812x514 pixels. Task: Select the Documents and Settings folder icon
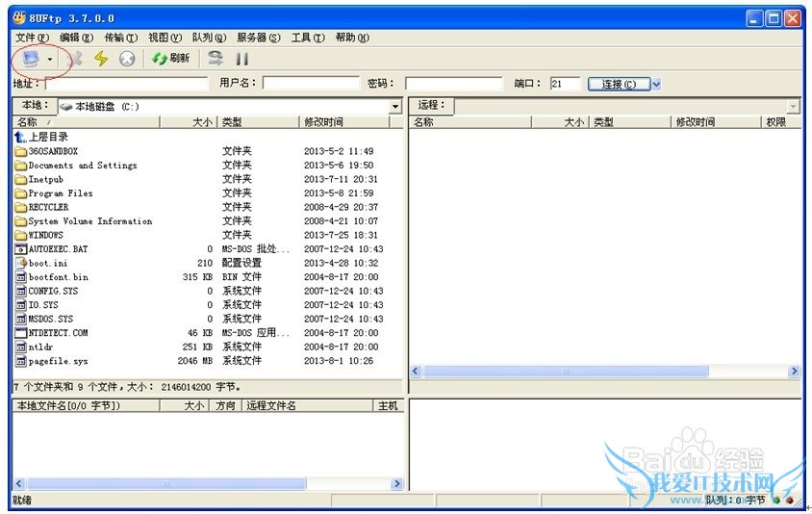tap(21, 166)
